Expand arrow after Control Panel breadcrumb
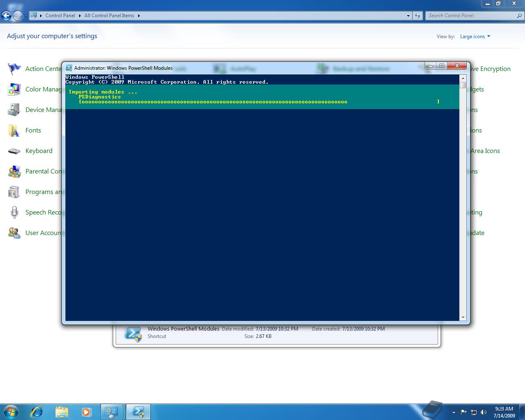This screenshot has height=420, width=525. point(80,16)
